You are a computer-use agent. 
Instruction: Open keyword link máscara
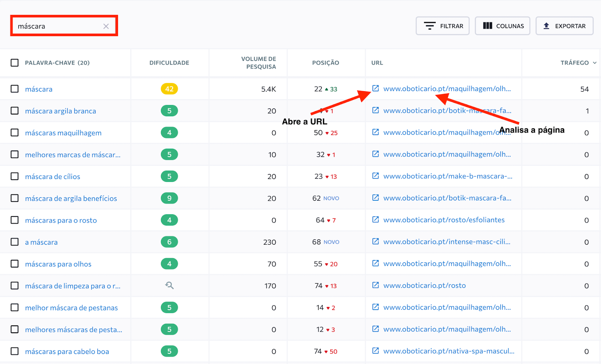pyautogui.click(x=39, y=89)
